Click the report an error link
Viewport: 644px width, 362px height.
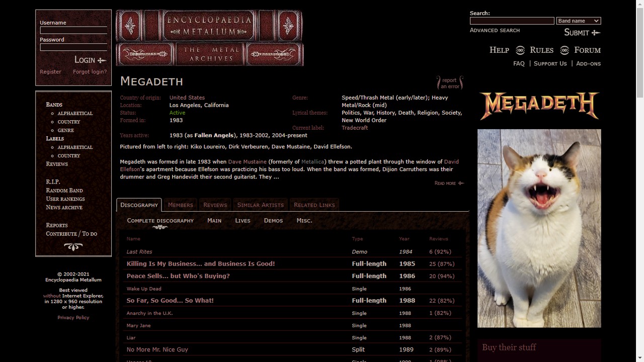click(x=449, y=83)
